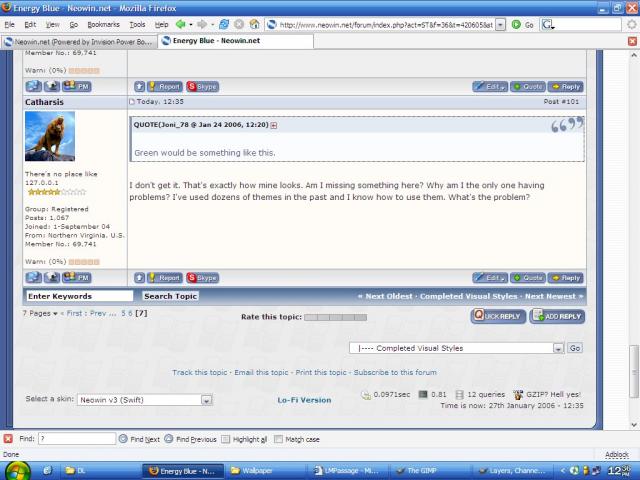Enable the Highlight all checkbox

click(x=225, y=439)
